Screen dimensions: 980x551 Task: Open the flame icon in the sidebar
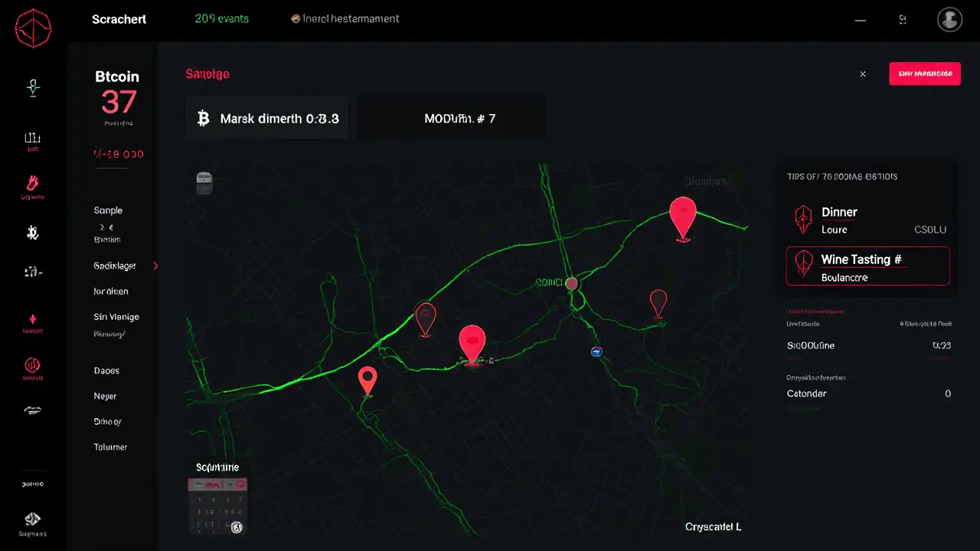click(x=32, y=184)
